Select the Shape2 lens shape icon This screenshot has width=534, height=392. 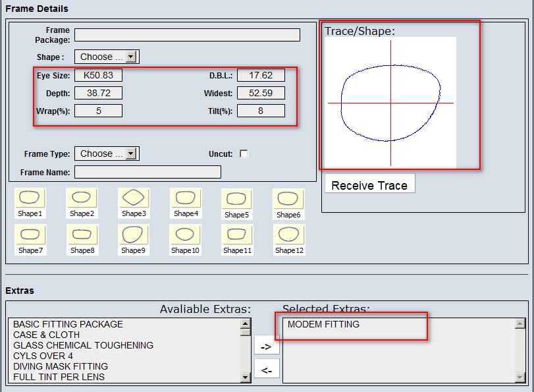(x=82, y=203)
